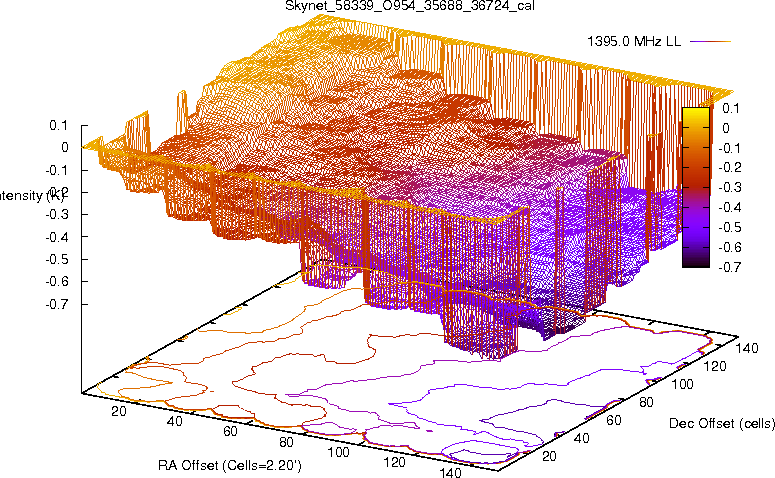Click the legend line sample beside 1395.0 MHz LL
This screenshot has height=478, width=775.
click(710, 42)
